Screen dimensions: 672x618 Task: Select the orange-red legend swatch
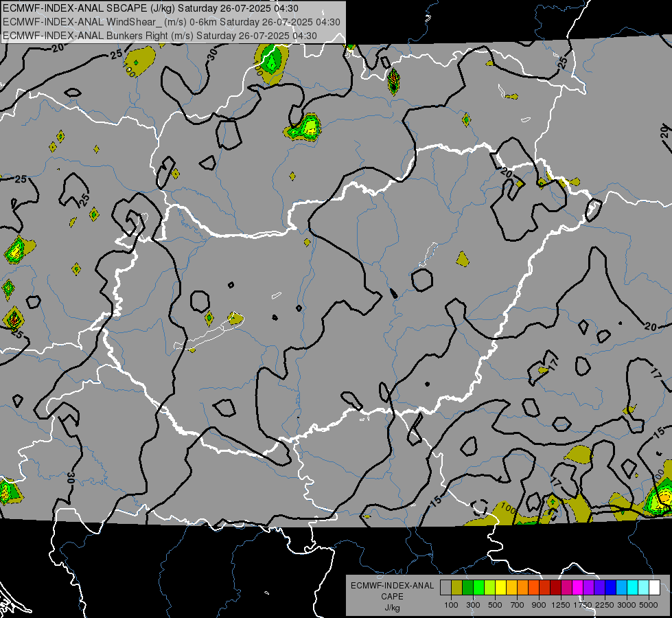click(533, 588)
